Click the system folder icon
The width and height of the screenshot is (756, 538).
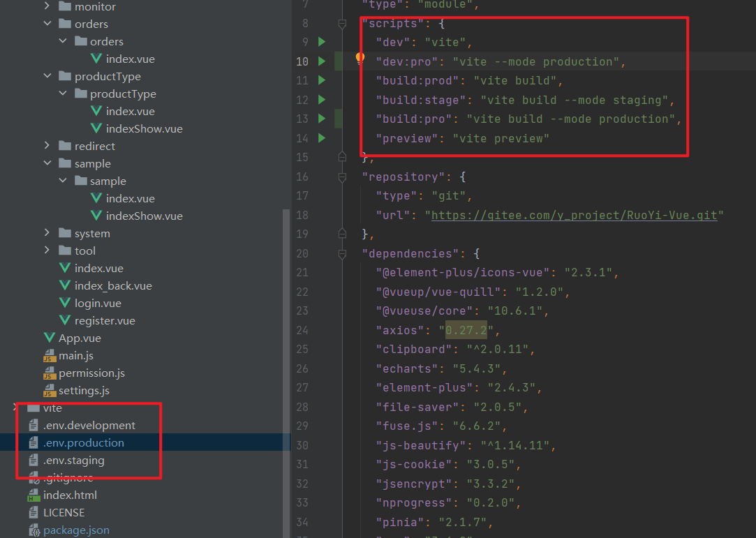tap(65, 233)
